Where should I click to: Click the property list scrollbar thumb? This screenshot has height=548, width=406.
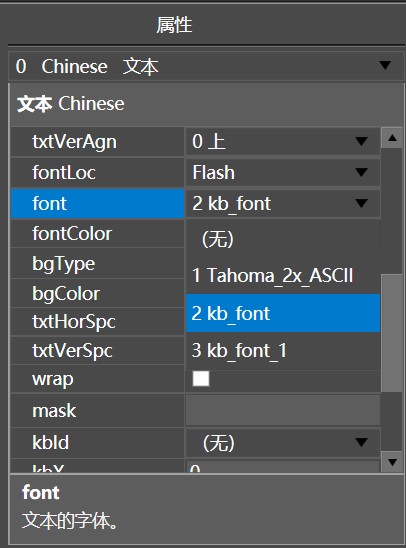pos(392,333)
